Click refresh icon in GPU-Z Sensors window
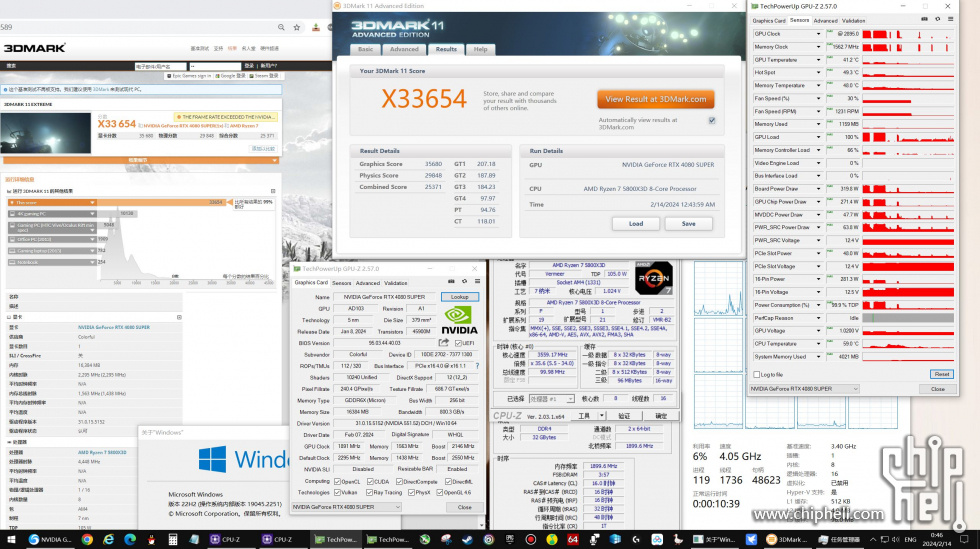980x549 pixels. [x=938, y=19]
